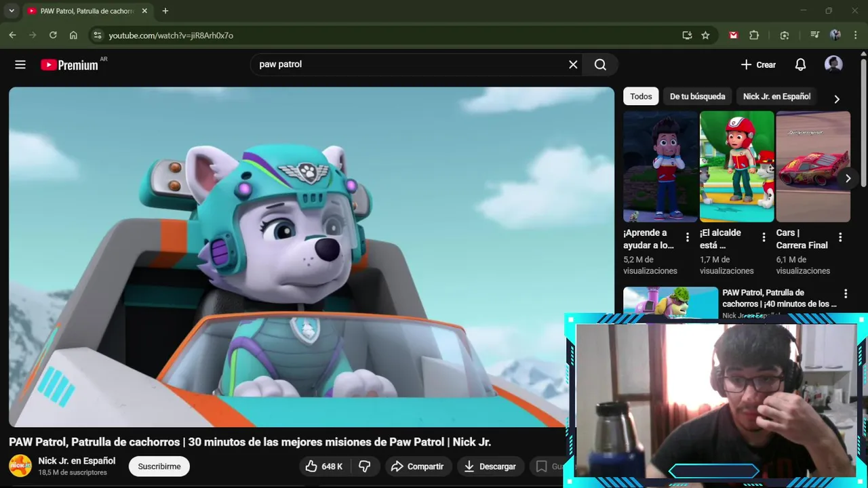Bookmark this page with star icon
The image size is (868, 488).
pyautogui.click(x=705, y=35)
